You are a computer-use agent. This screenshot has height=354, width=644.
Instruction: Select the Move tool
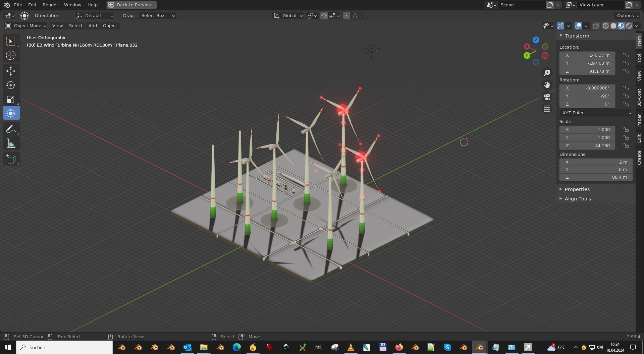(x=11, y=71)
